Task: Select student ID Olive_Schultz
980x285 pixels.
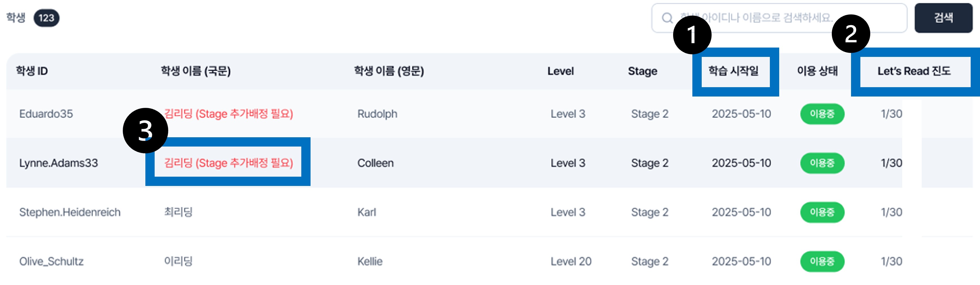Action: point(51,262)
